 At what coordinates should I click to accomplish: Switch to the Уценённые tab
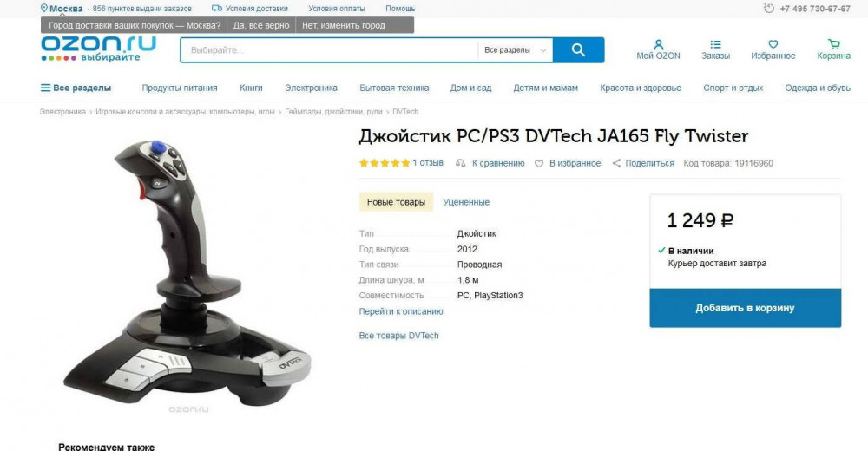coord(466,202)
